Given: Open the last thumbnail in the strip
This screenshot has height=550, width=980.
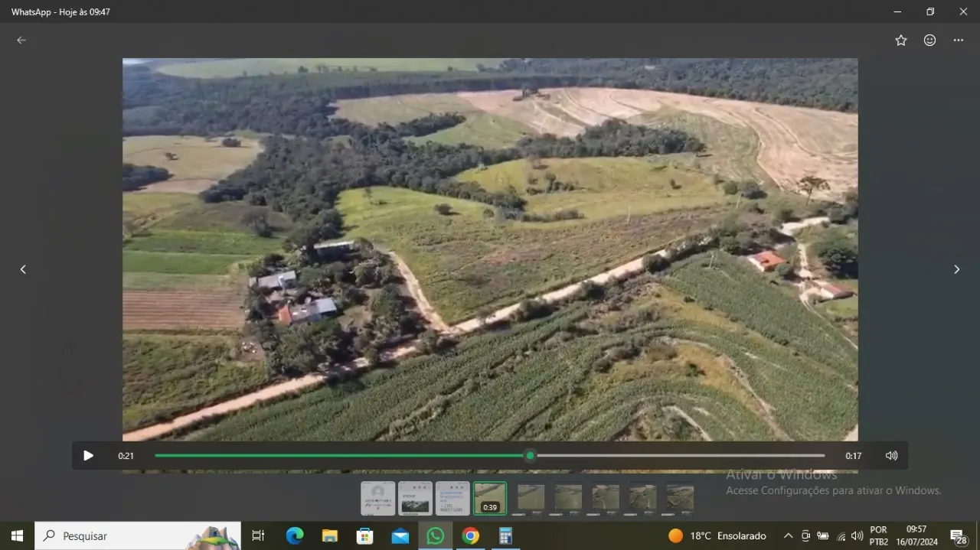Looking at the screenshot, I should coord(680,498).
